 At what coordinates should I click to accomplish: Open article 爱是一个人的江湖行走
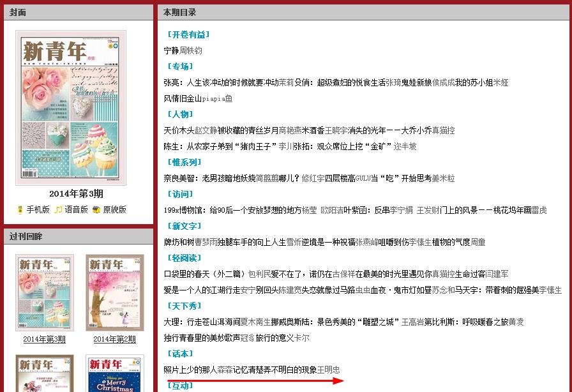click(202, 290)
